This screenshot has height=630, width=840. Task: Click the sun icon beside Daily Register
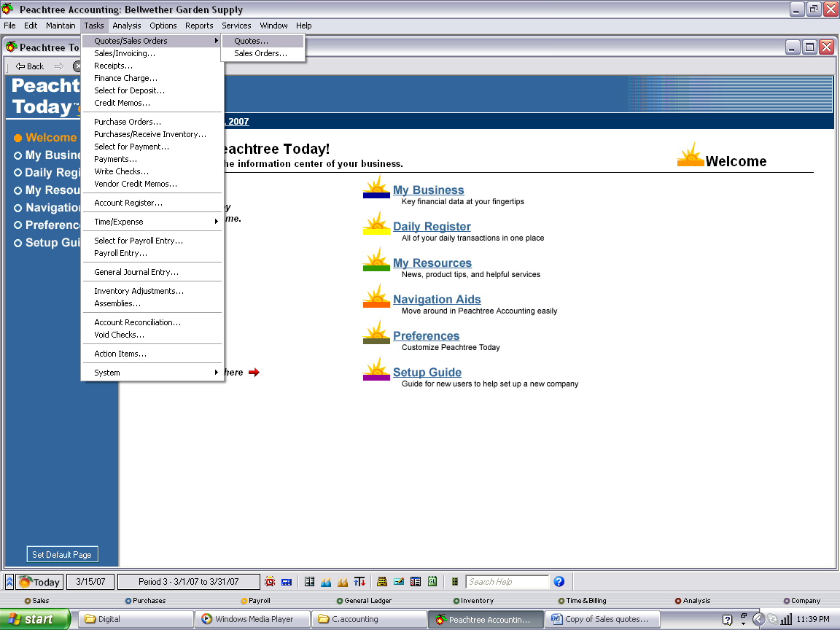[x=376, y=223]
